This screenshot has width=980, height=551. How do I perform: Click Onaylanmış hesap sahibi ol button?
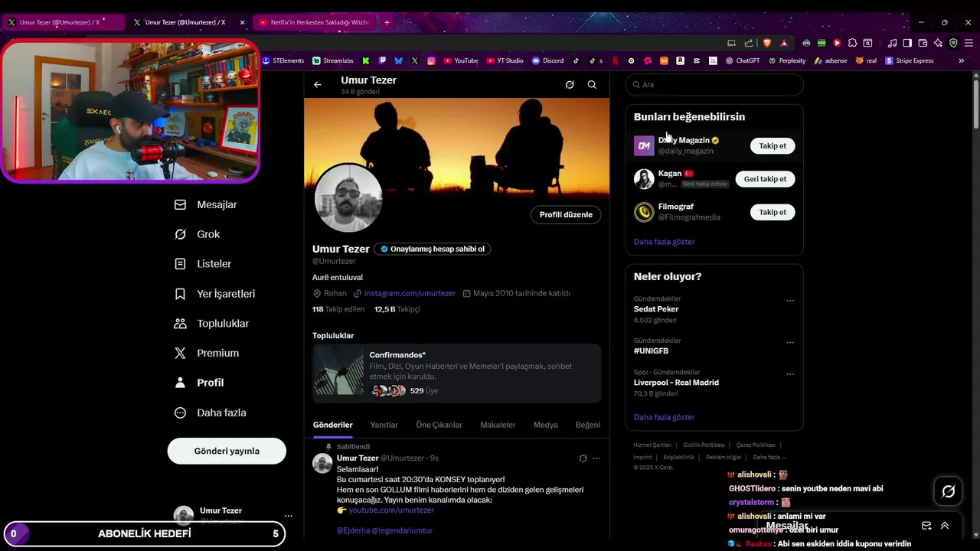(x=433, y=249)
